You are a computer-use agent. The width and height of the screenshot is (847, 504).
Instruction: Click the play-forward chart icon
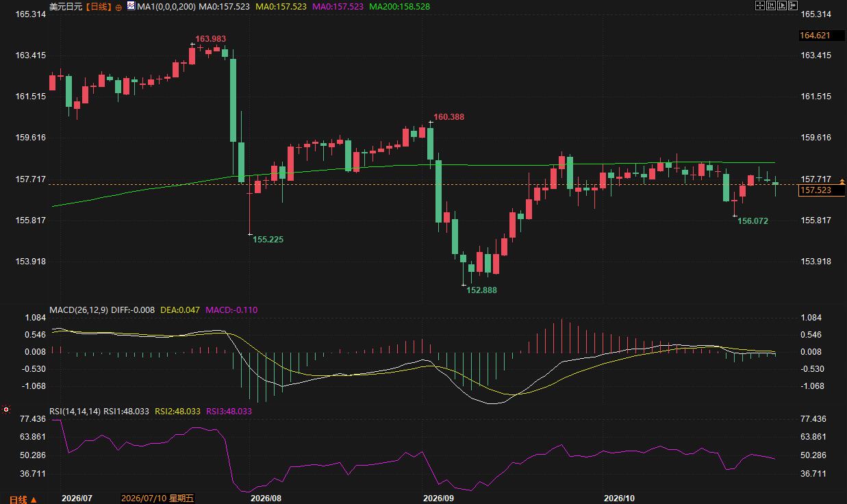(x=782, y=5)
